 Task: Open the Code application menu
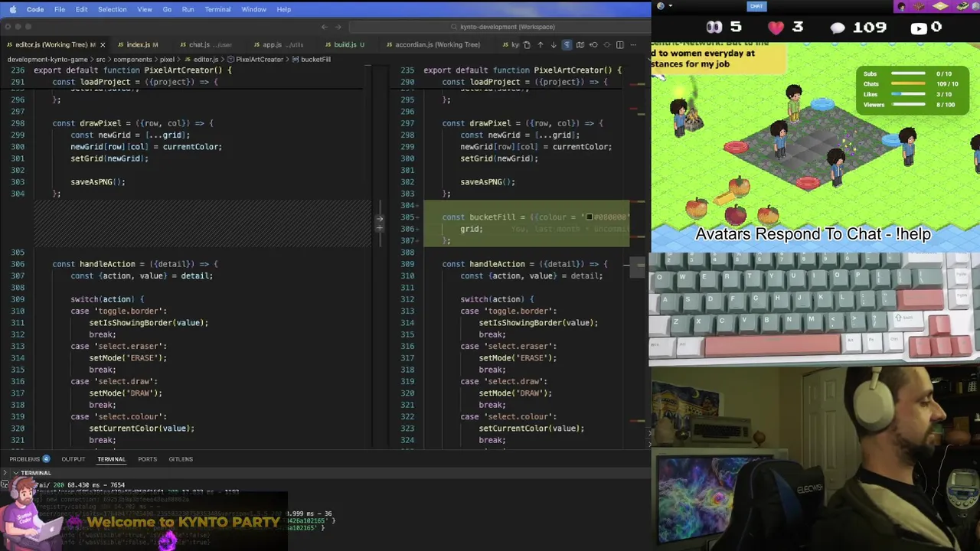35,9
